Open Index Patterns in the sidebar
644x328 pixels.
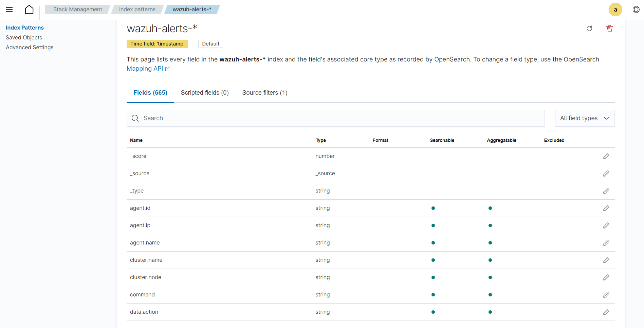25,28
